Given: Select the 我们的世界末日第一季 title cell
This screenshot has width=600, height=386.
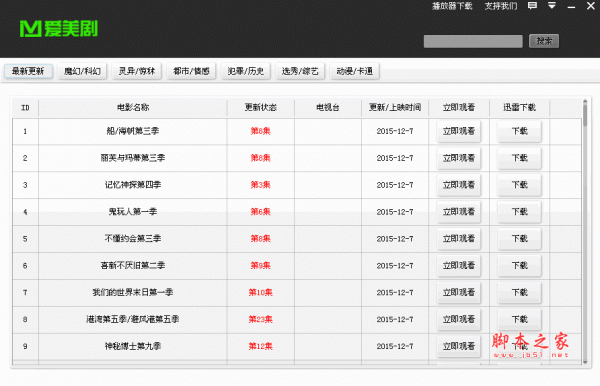Looking at the screenshot, I should pos(133,293).
